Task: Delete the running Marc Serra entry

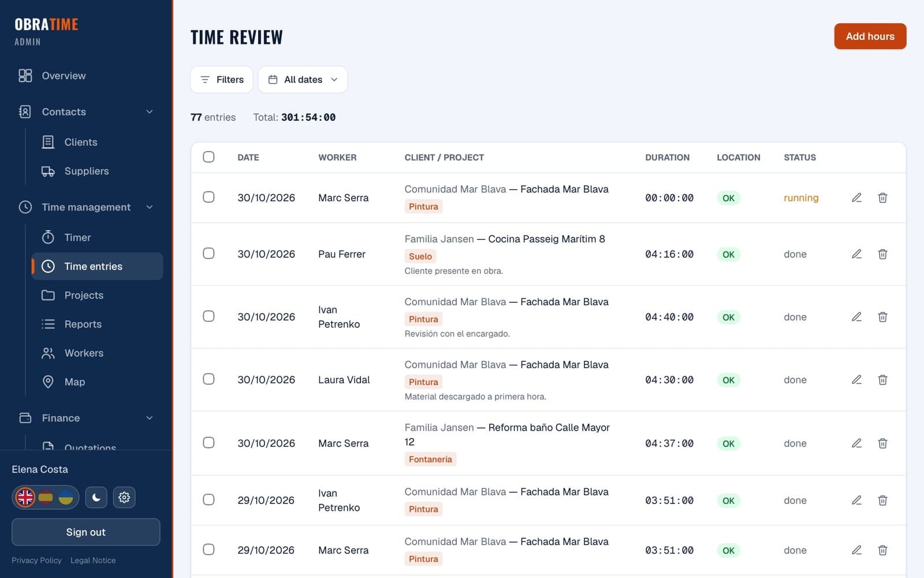Action: click(x=882, y=198)
